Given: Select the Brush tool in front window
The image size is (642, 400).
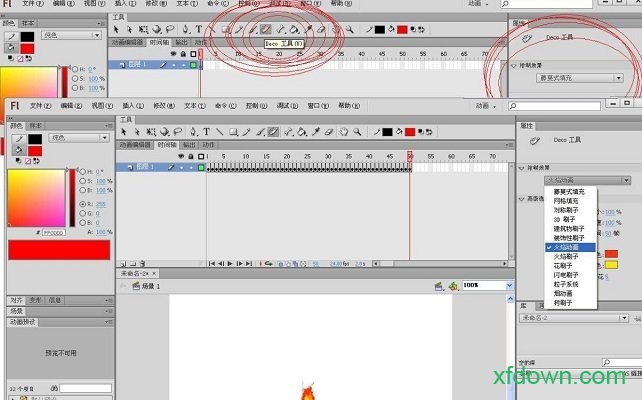Looking at the screenshot, I should 260,131.
